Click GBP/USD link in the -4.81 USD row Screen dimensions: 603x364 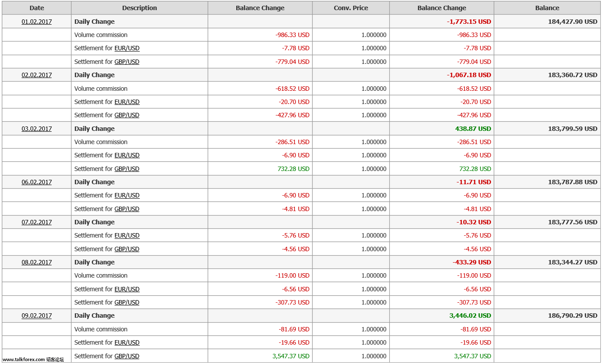127,209
